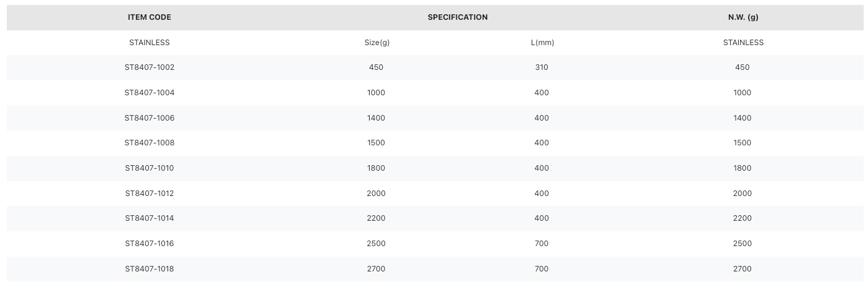Select item code ST8407-1016

[x=149, y=244]
